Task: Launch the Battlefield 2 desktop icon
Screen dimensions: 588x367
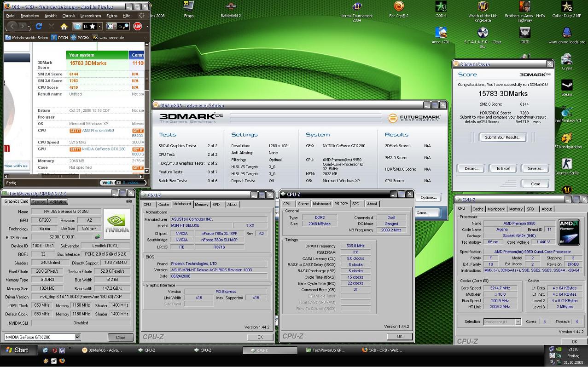Action: 231,9
